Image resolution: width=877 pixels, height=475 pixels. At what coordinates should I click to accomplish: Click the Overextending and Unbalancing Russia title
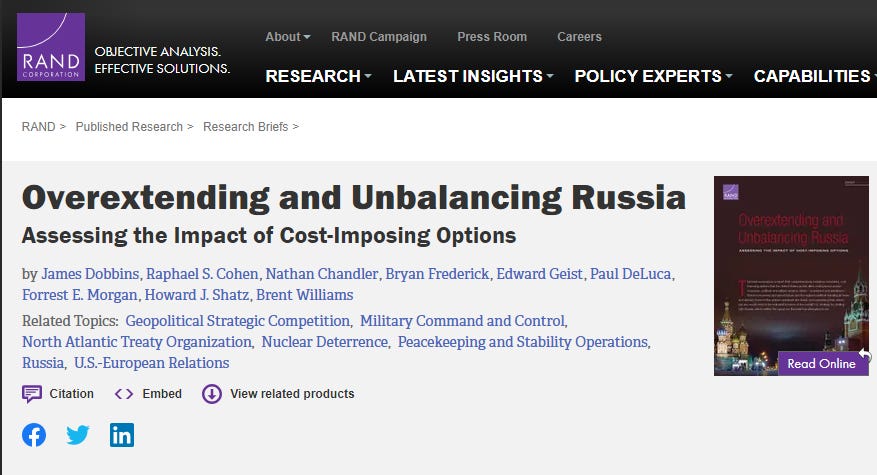point(354,197)
